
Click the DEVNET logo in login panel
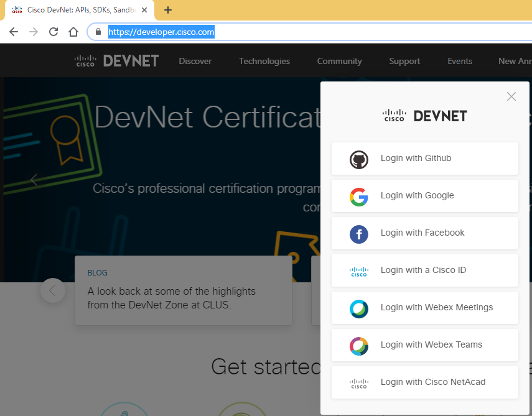(425, 116)
